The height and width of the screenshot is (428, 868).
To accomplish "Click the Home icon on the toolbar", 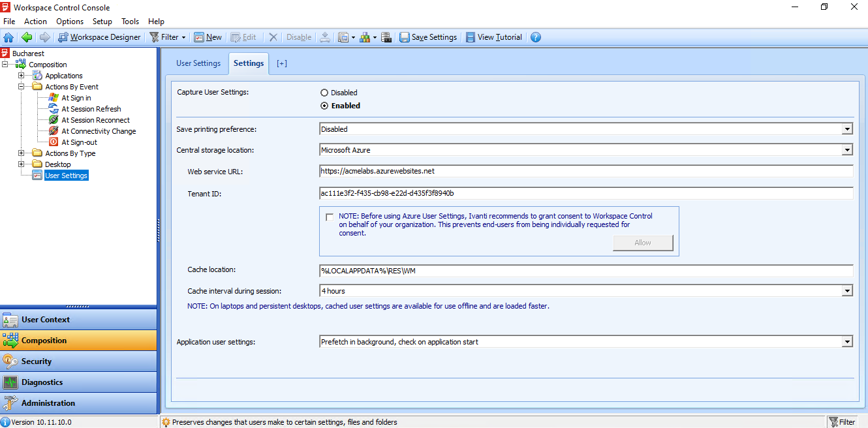I will click(8, 37).
